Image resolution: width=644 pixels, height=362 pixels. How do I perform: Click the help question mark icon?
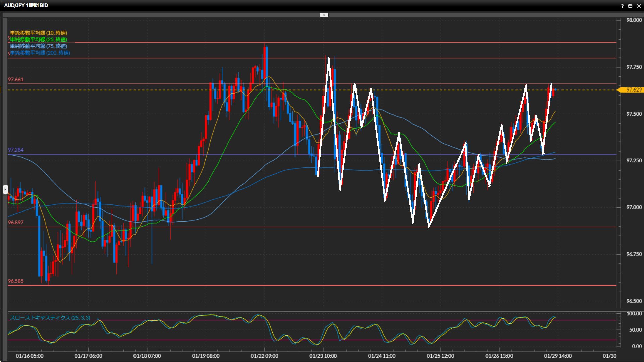(x=622, y=6)
